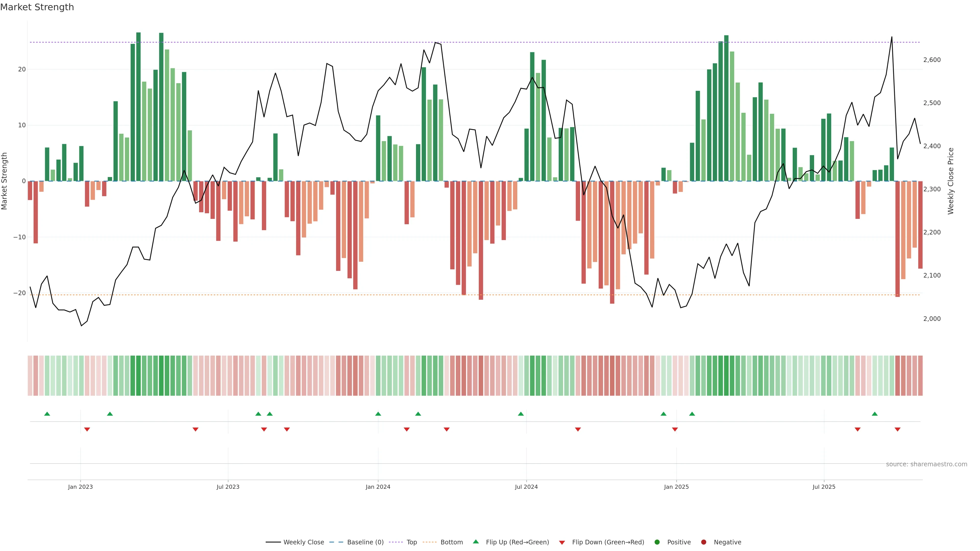Click Weekly Close Price axis title

pos(951,181)
